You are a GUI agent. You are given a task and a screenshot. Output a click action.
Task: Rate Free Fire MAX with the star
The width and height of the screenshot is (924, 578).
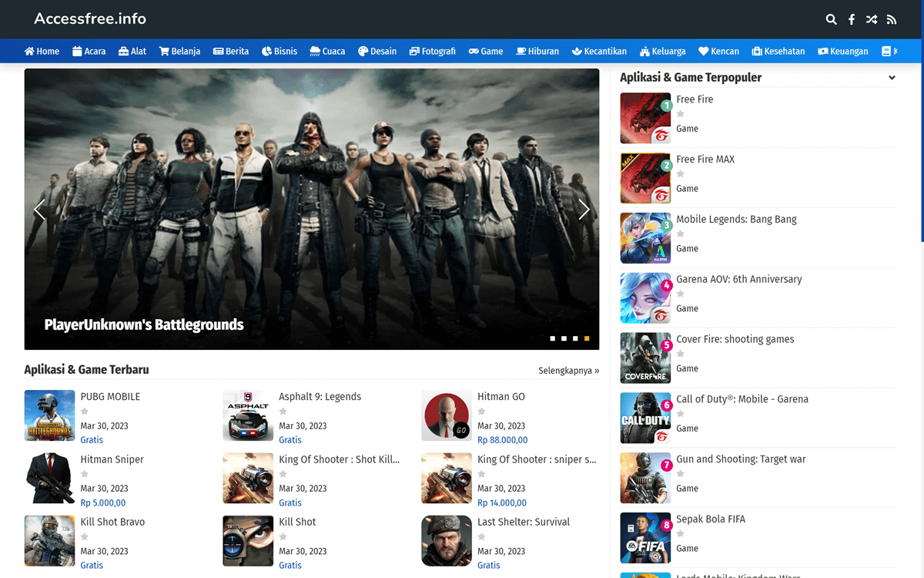coord(680,175)
